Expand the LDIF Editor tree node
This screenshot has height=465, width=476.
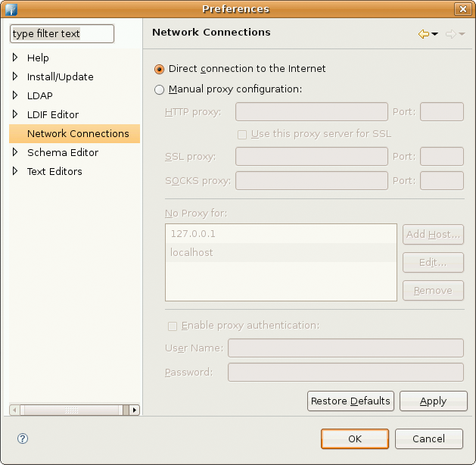coord(15,114)
